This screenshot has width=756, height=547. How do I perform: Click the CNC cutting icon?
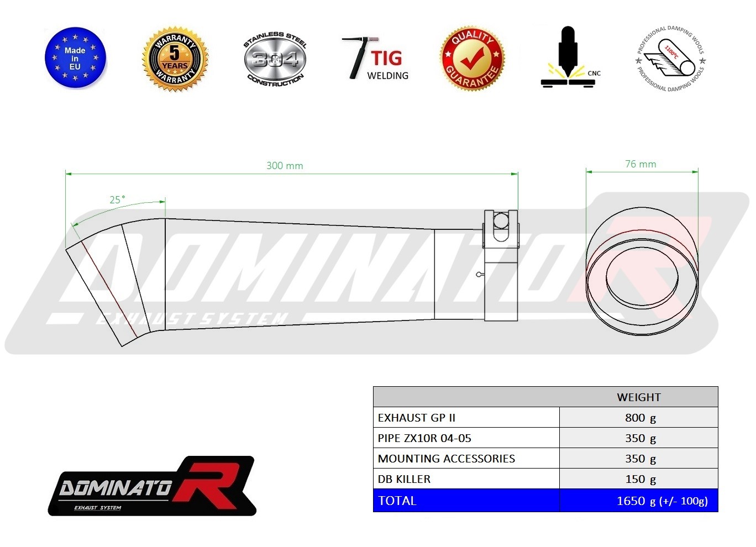click(569, 59)
